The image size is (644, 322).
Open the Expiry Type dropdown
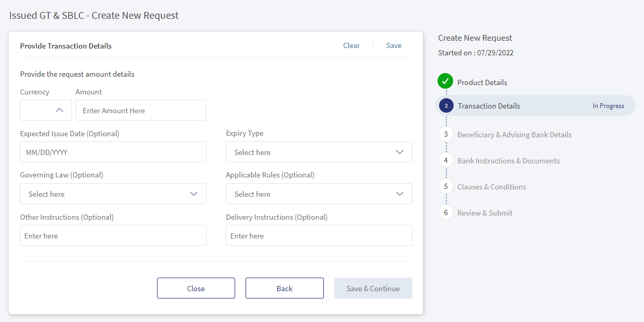[x=319, y=152]
